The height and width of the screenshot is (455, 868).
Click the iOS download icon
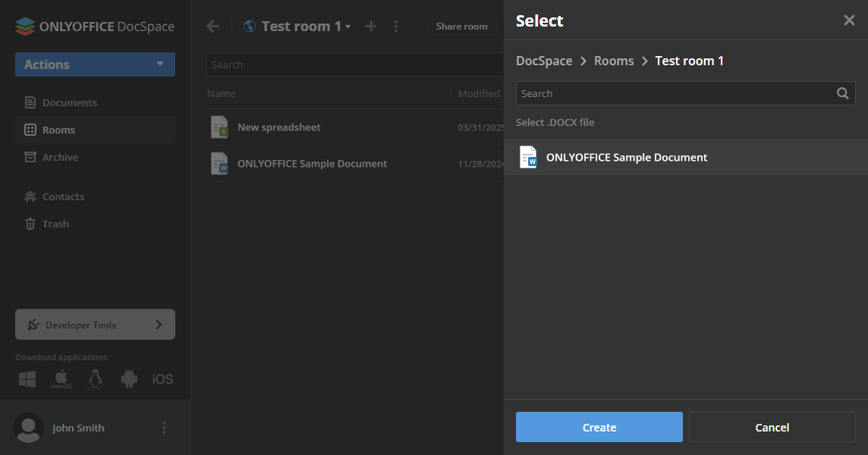[x=162, y=378]
